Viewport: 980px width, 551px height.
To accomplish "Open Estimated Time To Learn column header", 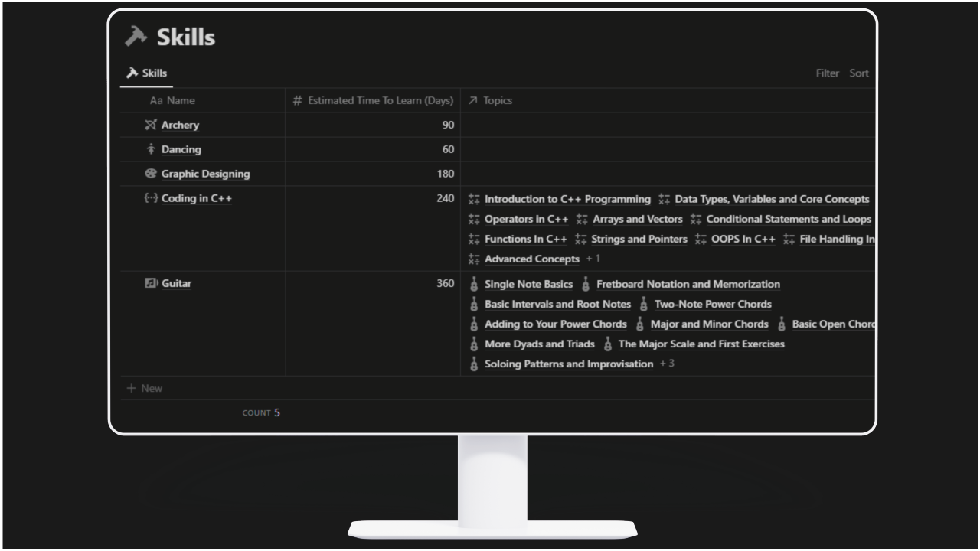I will (x=374, y=100).
